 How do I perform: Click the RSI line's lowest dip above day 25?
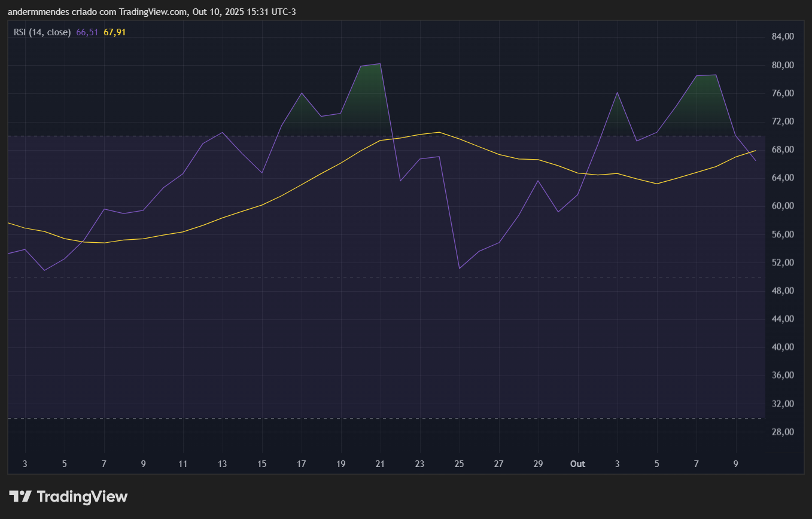pos(459,268)
